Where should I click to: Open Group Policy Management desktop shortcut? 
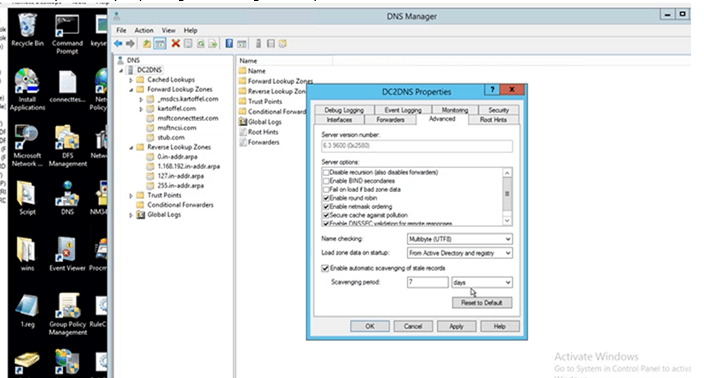tap(67, 314)
